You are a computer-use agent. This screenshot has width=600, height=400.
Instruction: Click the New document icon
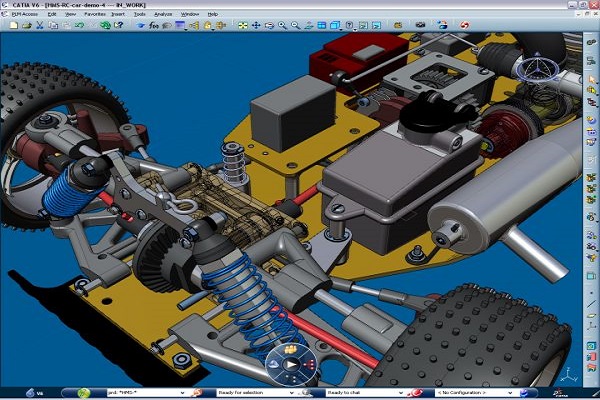(14, 25)
